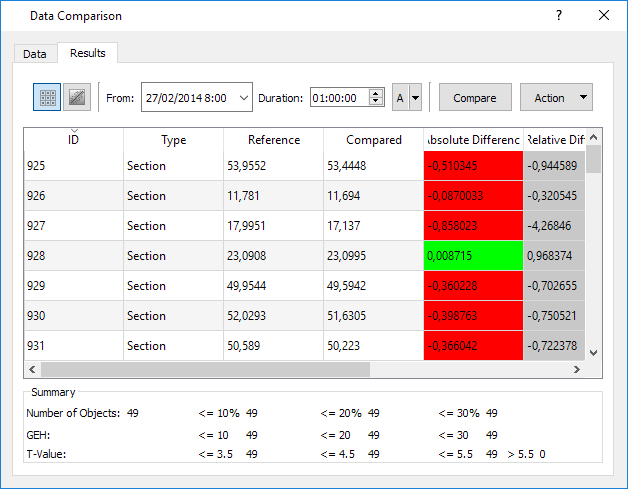Switch to the Data tab

35,54
